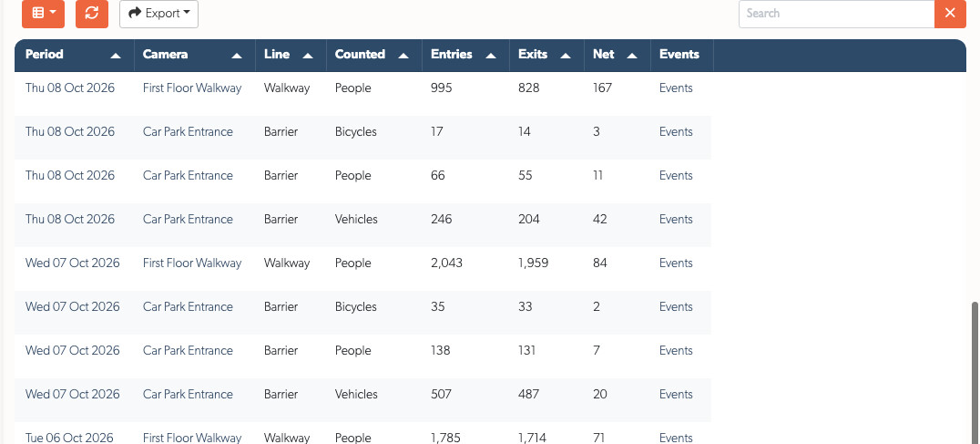Select the exits value 487

click(x=529, y=395)
